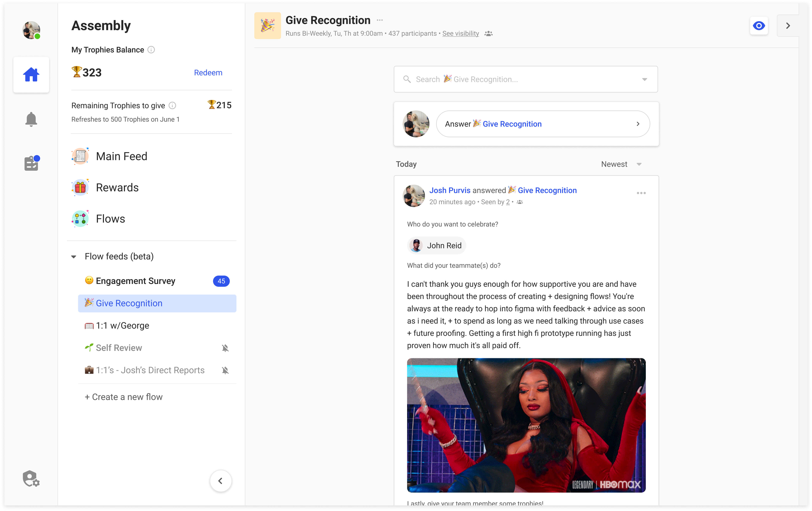Open options dots beside Give Recognition title
The image size is (812, 511).
point(380,20)
